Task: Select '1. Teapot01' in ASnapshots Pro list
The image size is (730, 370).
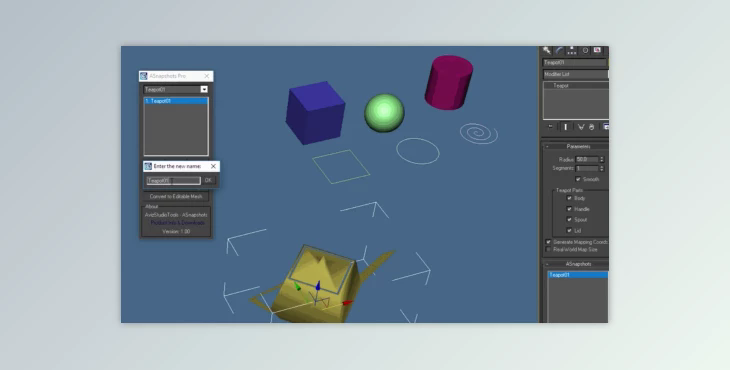Action: point(176,101)
